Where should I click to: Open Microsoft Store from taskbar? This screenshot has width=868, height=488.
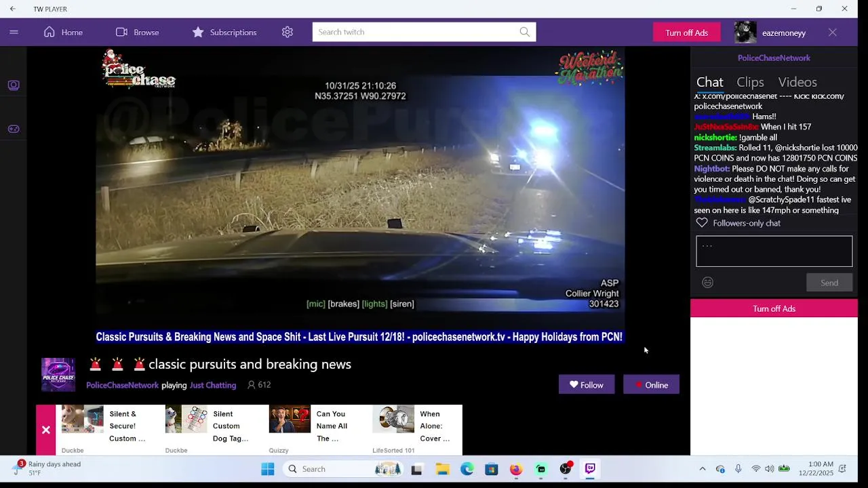click(492, 469)
